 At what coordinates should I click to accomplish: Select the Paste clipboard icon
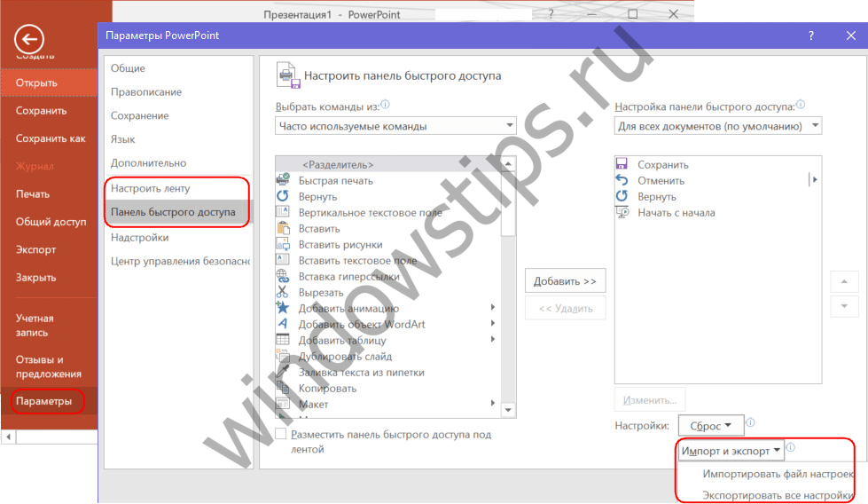point(283,228)
